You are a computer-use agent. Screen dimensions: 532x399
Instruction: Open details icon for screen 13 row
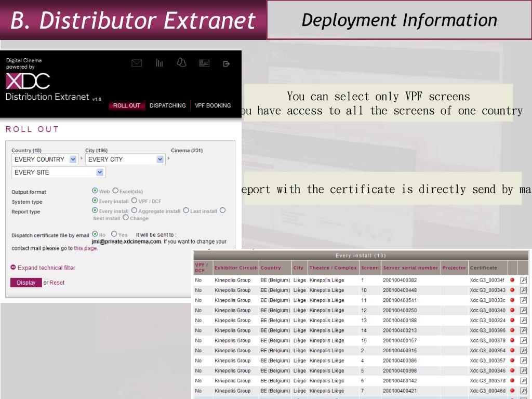tap(524, 320)
